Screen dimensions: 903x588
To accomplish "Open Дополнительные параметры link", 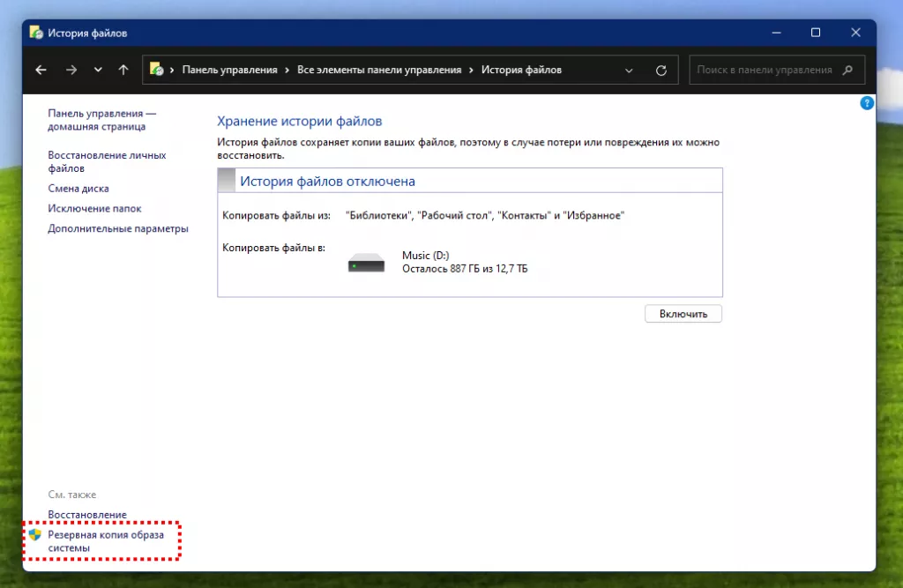I will coord(118,229).
